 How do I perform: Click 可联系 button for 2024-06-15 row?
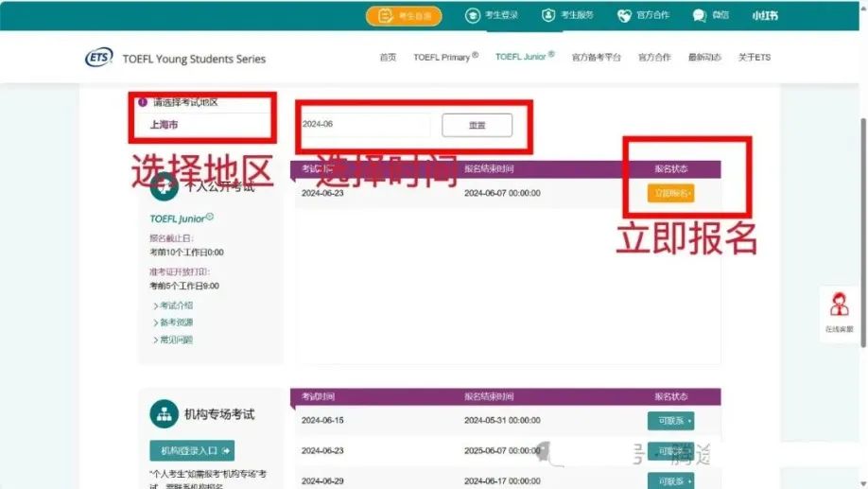pos(670,421)
